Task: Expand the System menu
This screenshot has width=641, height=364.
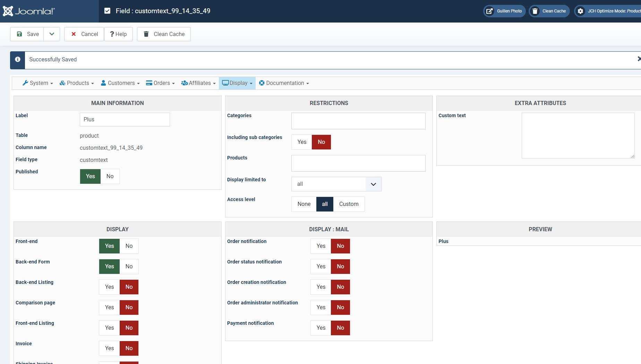Action: (38, 83)
